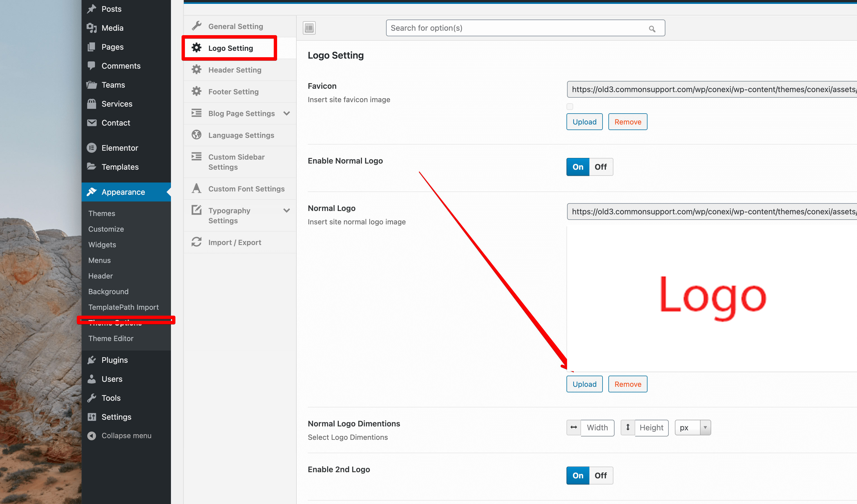This screenshot has height=504, width=857.
Task: Click the Elementor icon in sidebar
Action: coord(91,148)
